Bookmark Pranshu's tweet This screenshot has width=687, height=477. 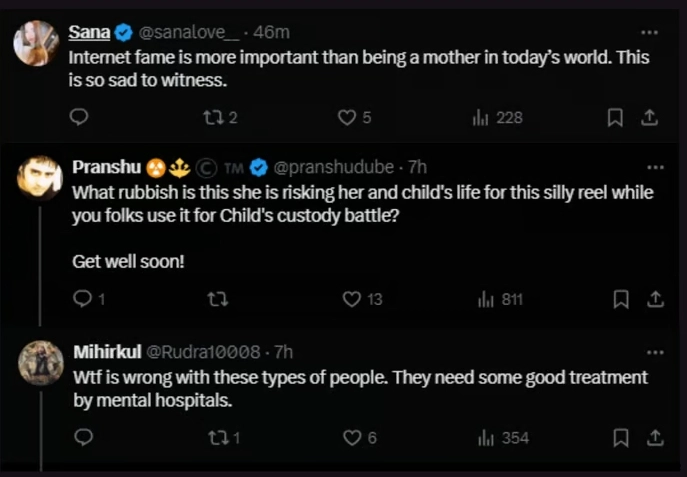coord(620,299)
